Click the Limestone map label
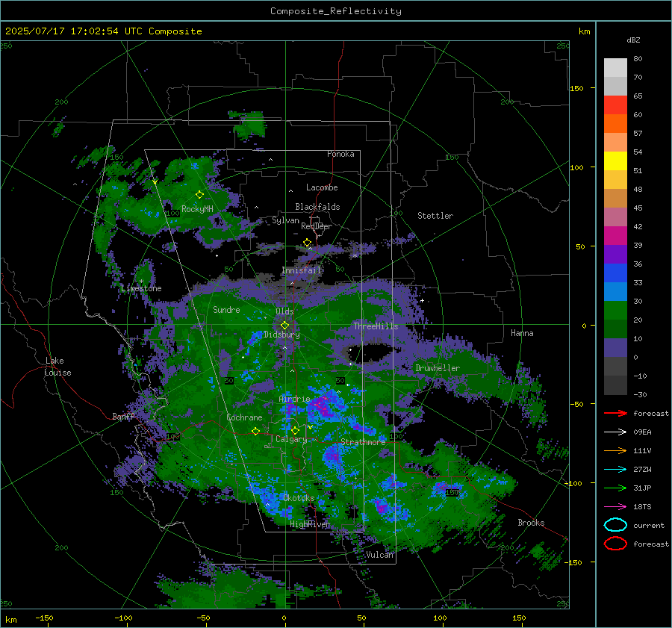Image resolution: width=672 pixels, height=628 pixels. (141, 288)
